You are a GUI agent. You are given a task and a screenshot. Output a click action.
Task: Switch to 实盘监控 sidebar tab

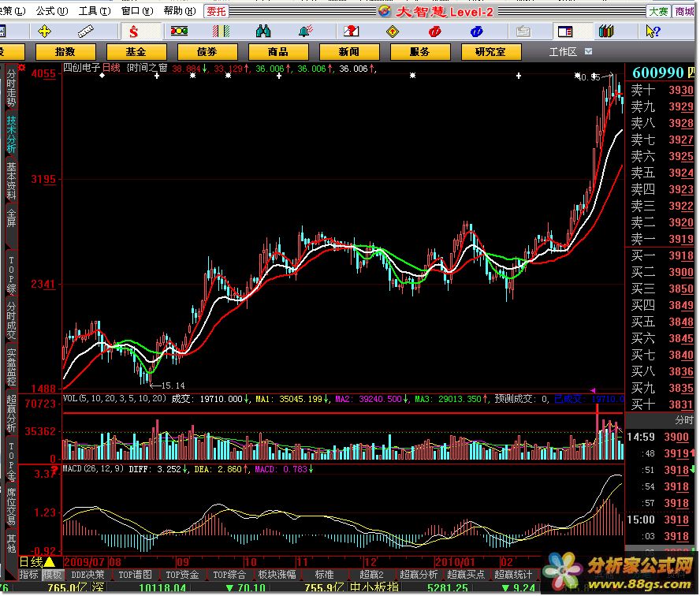tap(11, 367)
